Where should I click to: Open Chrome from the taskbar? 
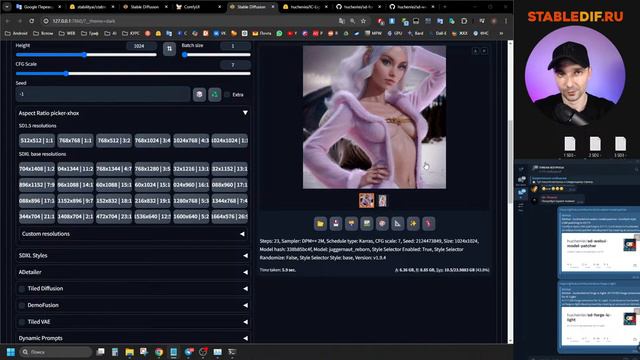159,352
